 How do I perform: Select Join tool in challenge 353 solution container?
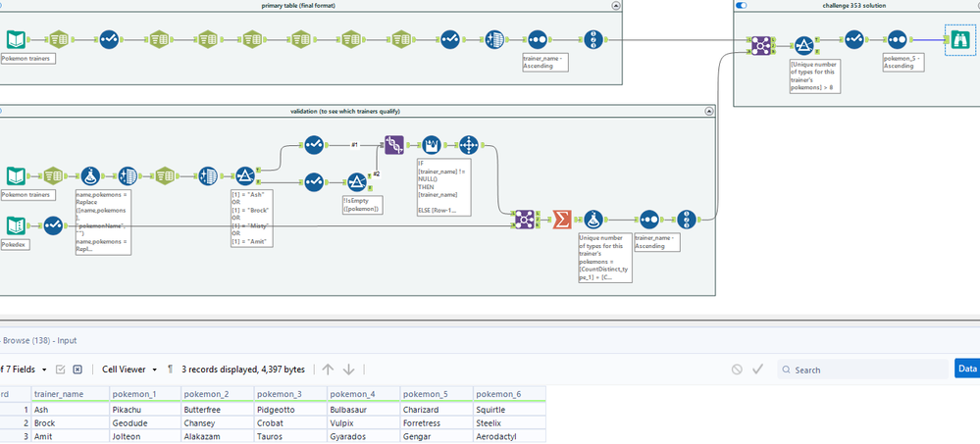[760, 46]
